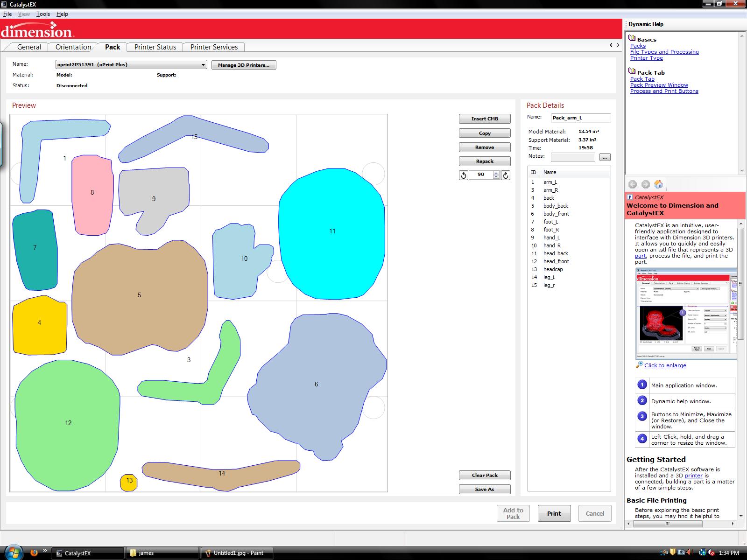
Task: Go forward in the Dynamic Help browser
Action: [x=645, y=184]
